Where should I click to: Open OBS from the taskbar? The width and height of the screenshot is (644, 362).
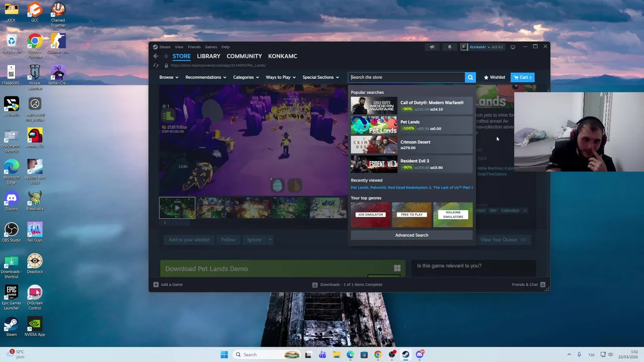[392, 354]
